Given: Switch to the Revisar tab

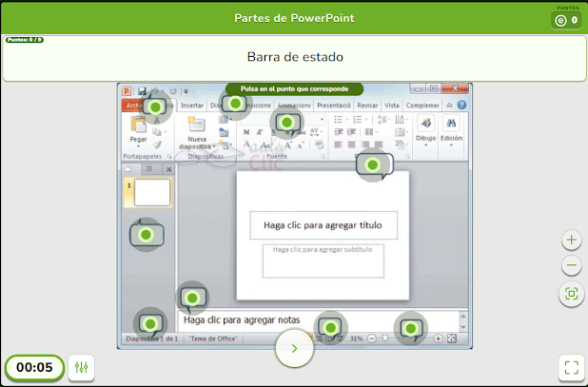Looking at the screenshot, I should [367, 106].
